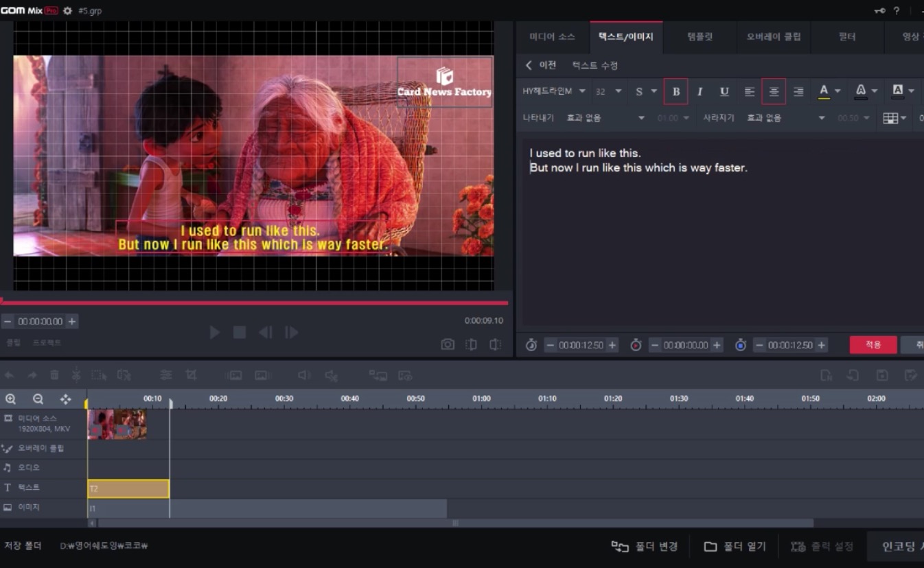Click the help question mark icon
The height and width of the screenshot is (568, 924).
pyautogui.click(x=896, y=11)
